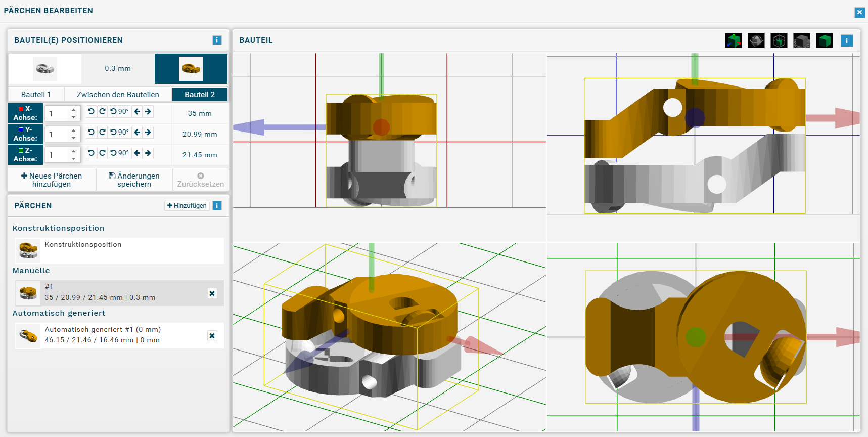Decrease the Y-Achse step value

[x=74, y=138]
